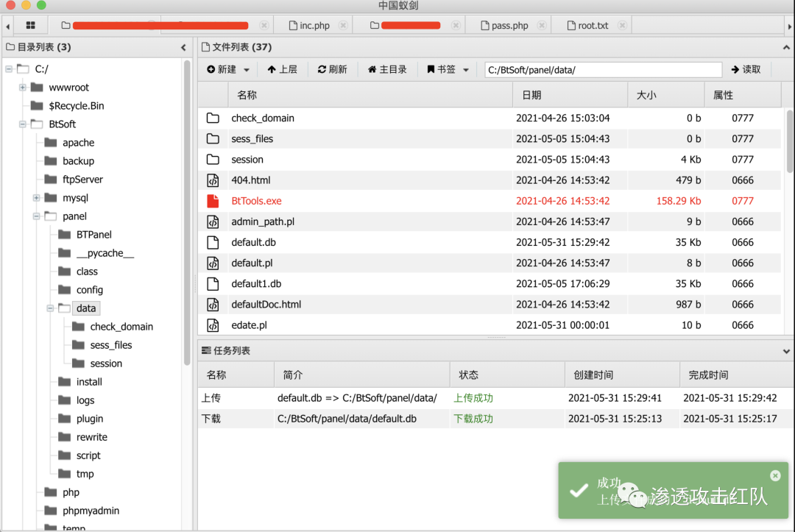This screenshot has width=795, height=532.
Task: Click the default1.db file icon
Action: [213, 284]
